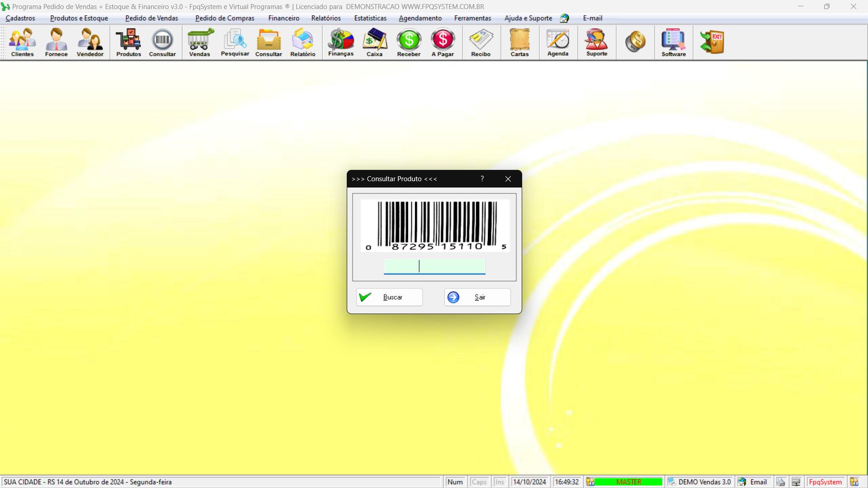The height and width of the screenshot is (488, 868).
Task: Open the Suporte icon
Action: (x=596, y=42)
